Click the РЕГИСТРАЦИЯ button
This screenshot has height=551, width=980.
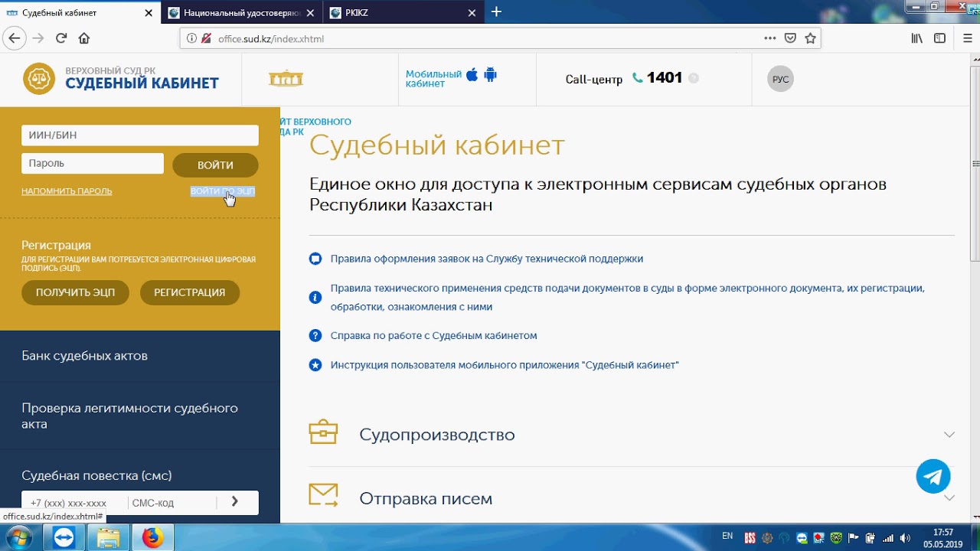point(190,292)
